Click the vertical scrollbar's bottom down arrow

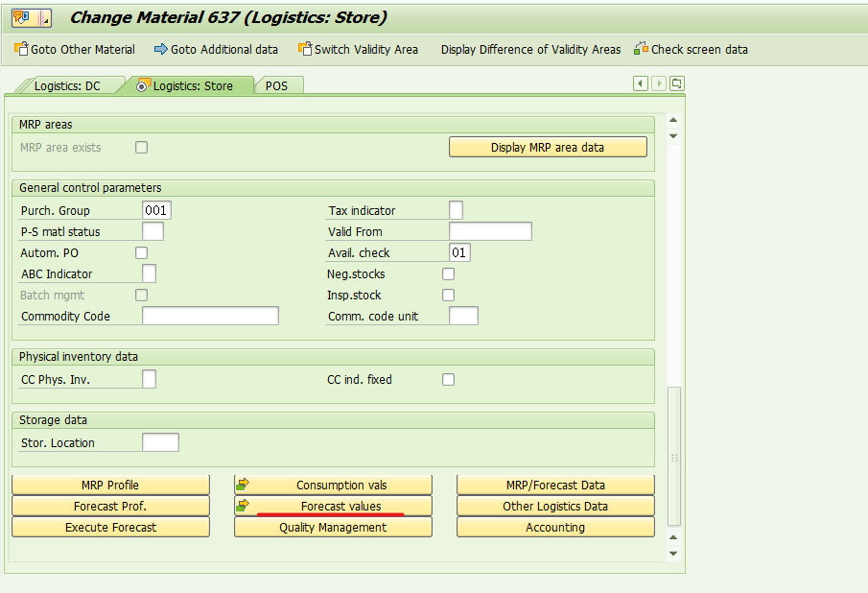[x=673, y=554]
